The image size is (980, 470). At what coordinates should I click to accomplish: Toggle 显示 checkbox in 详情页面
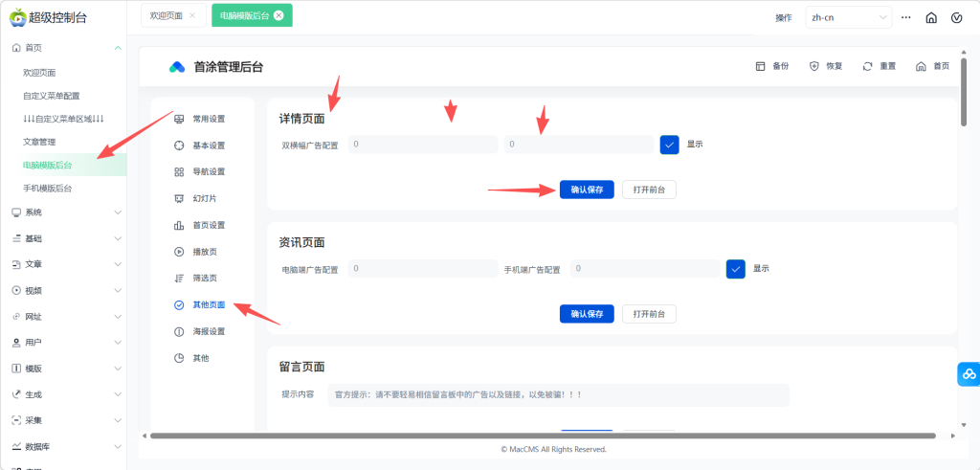[669, 145]
